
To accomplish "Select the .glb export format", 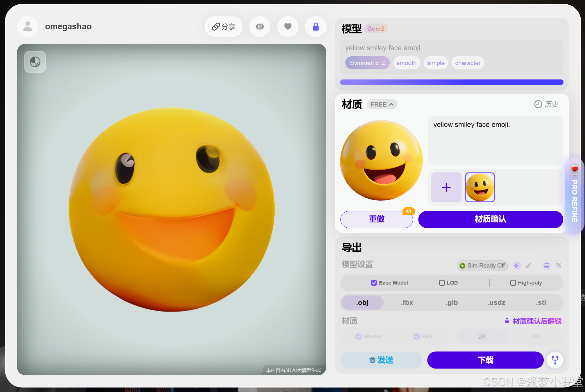I will click(452, 303).
